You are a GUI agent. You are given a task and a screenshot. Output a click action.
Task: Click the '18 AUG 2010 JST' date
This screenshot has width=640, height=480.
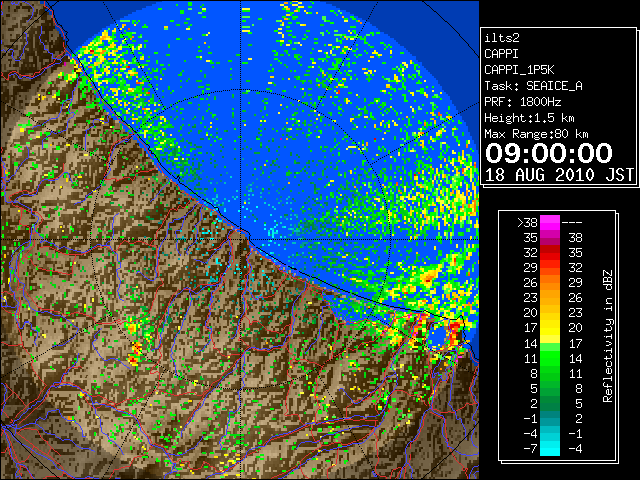click(559, 175)
